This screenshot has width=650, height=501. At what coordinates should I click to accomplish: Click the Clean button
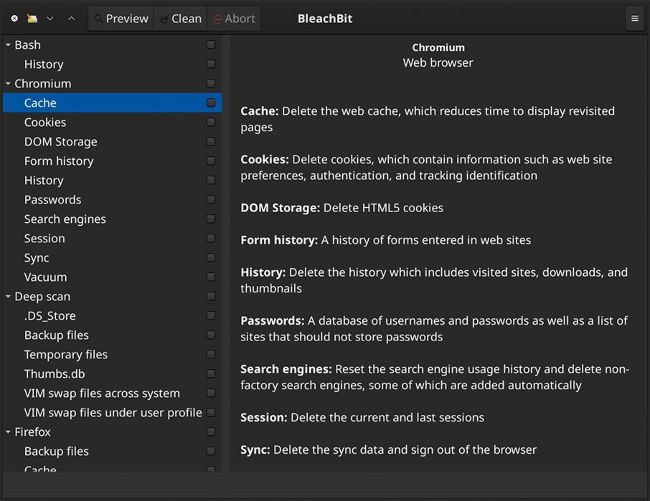click(181, 19)
